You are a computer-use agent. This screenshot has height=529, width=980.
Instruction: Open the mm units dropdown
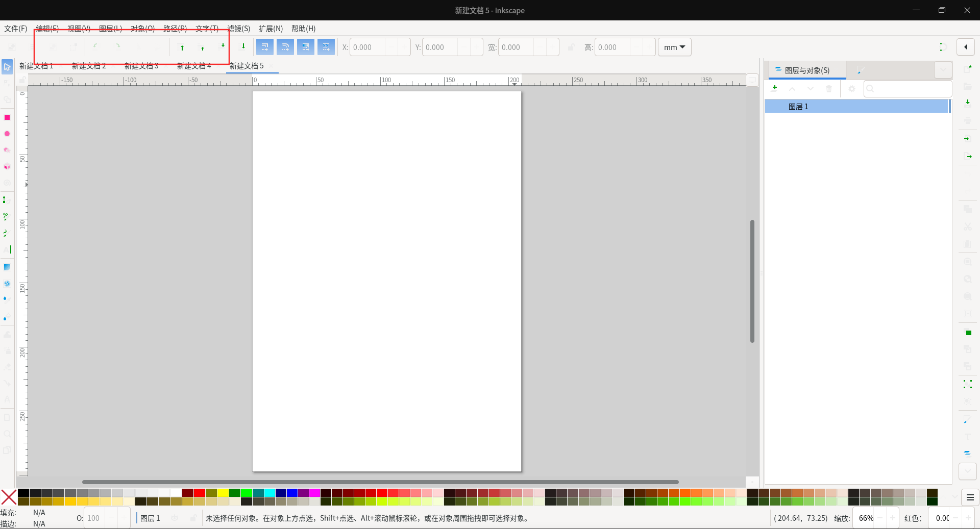675,47
